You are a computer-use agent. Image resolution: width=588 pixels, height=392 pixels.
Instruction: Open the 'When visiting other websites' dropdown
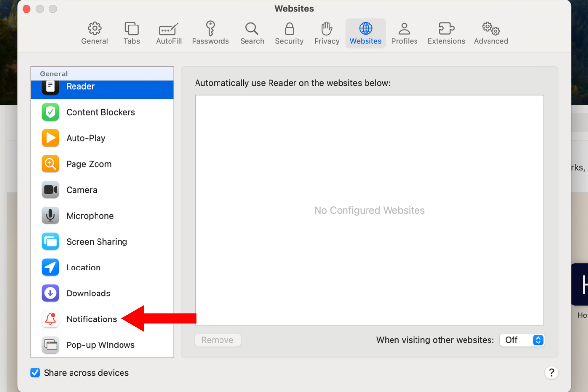pos(522,340)
